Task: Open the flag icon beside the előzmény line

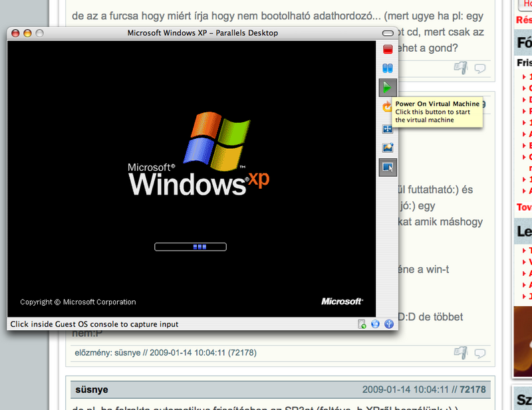Action: (x=460, y=352)
